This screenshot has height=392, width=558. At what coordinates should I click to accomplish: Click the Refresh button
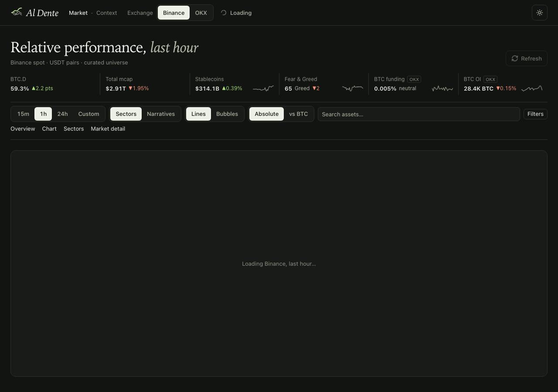click(526, 58)
